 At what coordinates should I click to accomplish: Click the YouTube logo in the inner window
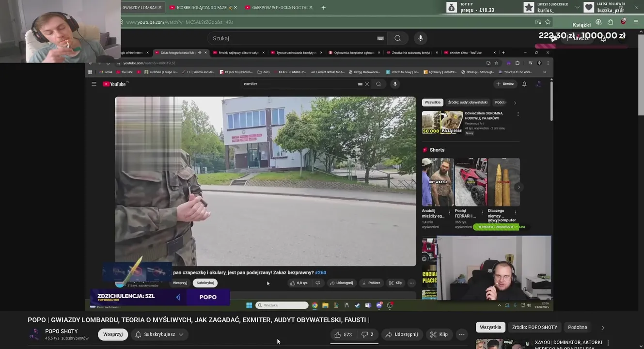(115, 84)
